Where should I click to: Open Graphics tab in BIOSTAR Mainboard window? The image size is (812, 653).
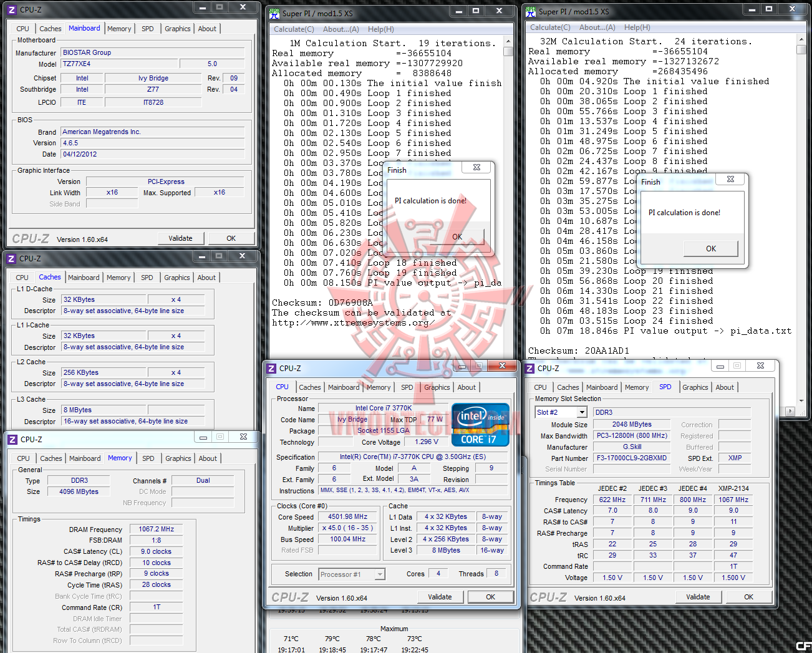tap(178, 29)
